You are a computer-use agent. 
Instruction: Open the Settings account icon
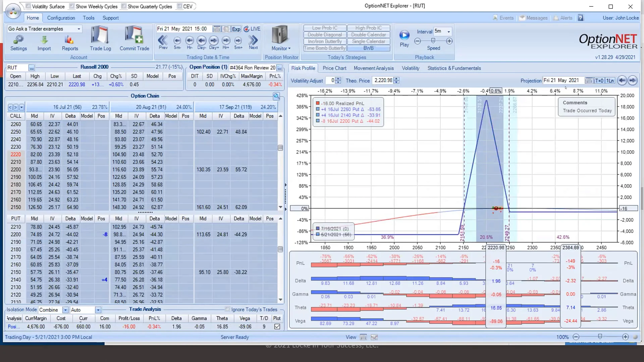(18, 43)
